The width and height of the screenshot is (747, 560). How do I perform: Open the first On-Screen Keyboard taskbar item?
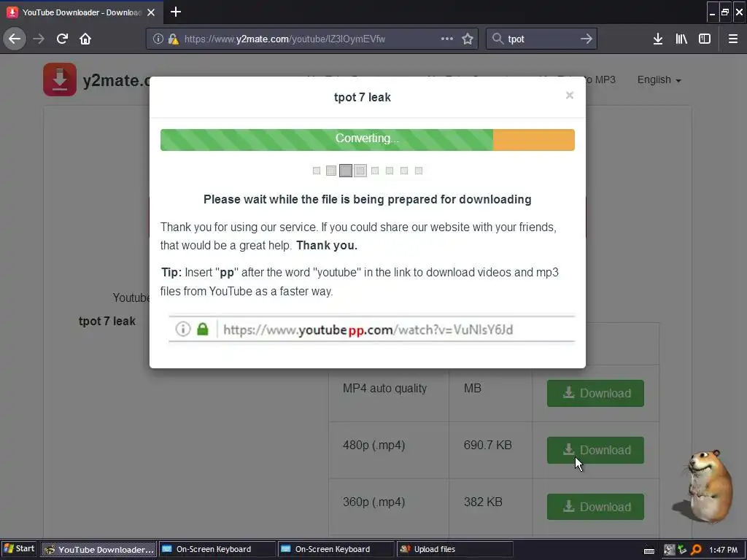(217, 549)
